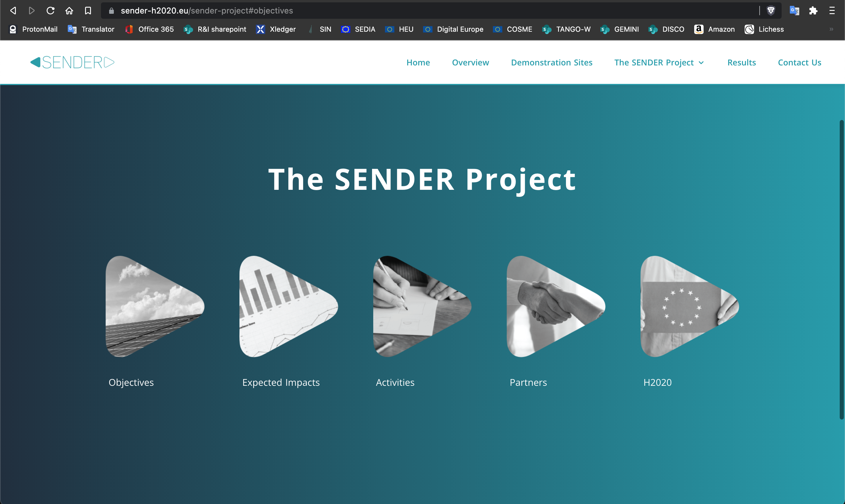Reload the page with the refresh icon
The width and height of the screenshot is (845, 504).
[x=50, y=11]
